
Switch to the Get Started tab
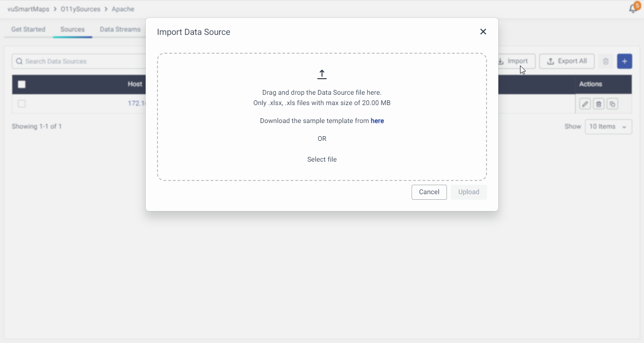[x=28, y=29]
